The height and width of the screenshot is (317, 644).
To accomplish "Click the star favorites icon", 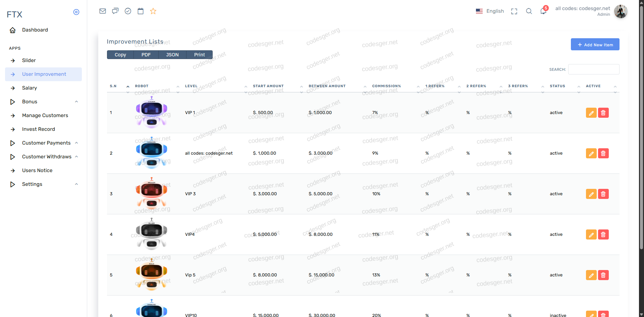I will click(x=153, y=11).
